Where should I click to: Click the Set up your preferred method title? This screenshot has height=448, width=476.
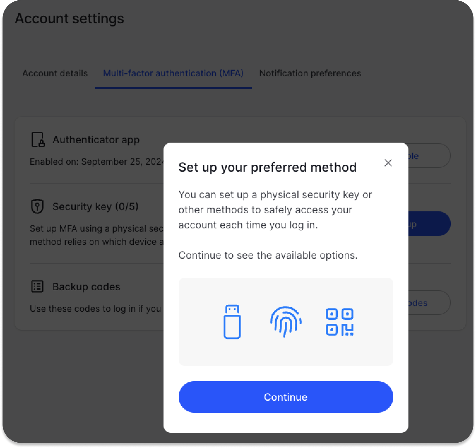[x=267, y=167]
